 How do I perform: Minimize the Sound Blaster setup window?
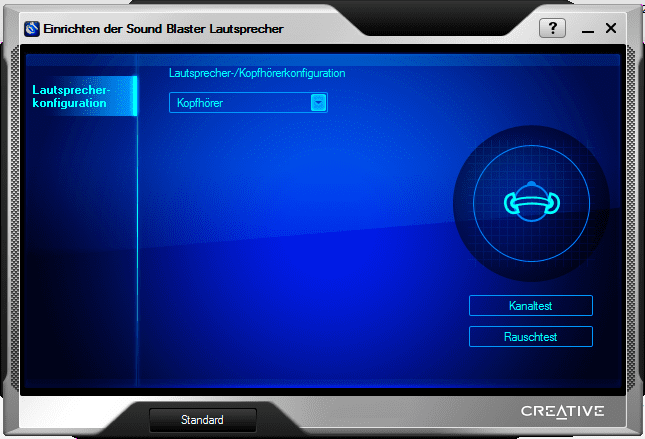[x=588, y=30]
